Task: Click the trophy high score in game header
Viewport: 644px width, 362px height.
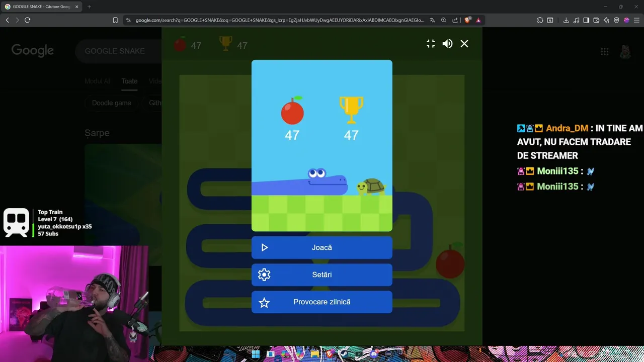Action: (x=233, y=44)
